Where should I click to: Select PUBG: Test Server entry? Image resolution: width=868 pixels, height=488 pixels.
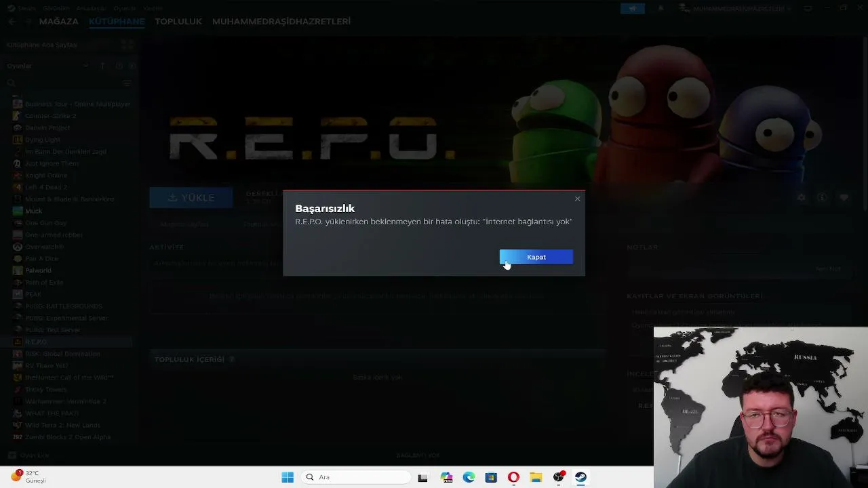(47, 330)
